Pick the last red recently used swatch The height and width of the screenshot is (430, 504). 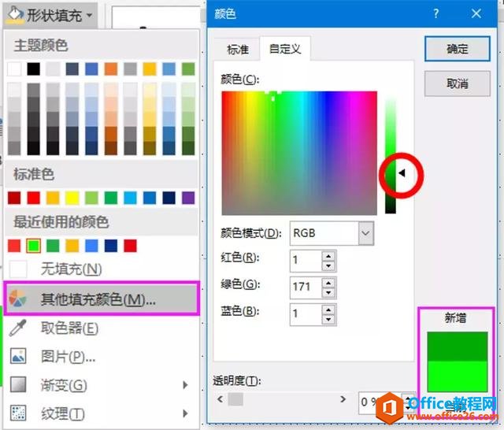[130, 246]
